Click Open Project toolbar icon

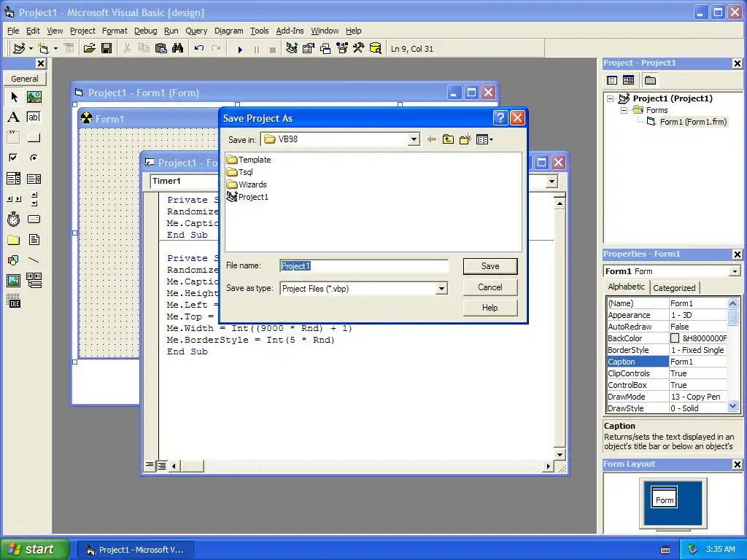[x=89, y=48]
